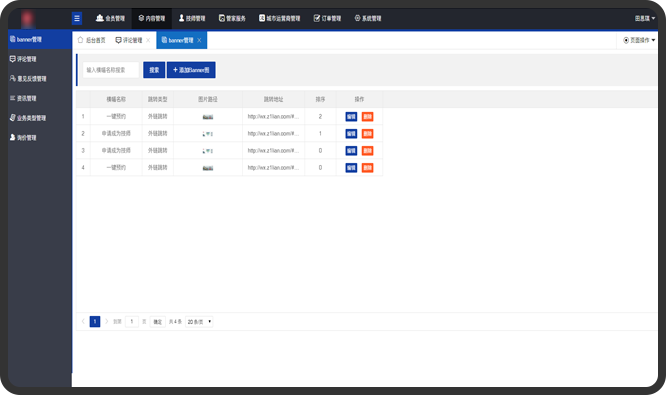666x395 pixels.
Task: Delete row 1 banner 一键预约
Action: pyautogui.click(x=367, y=116)
